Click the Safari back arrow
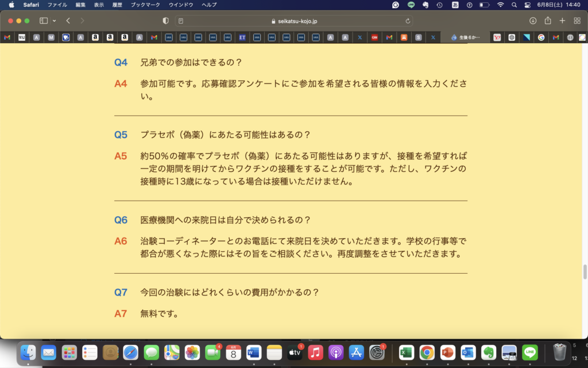Viewport: 588px width, 368px height. tap(68, 21)
